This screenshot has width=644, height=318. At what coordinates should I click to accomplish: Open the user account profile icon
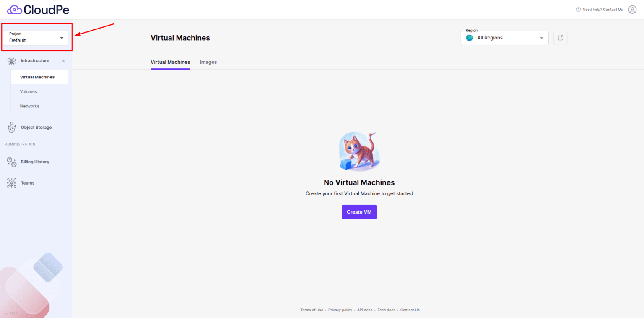pyautogui.click(x=632, y=10)
